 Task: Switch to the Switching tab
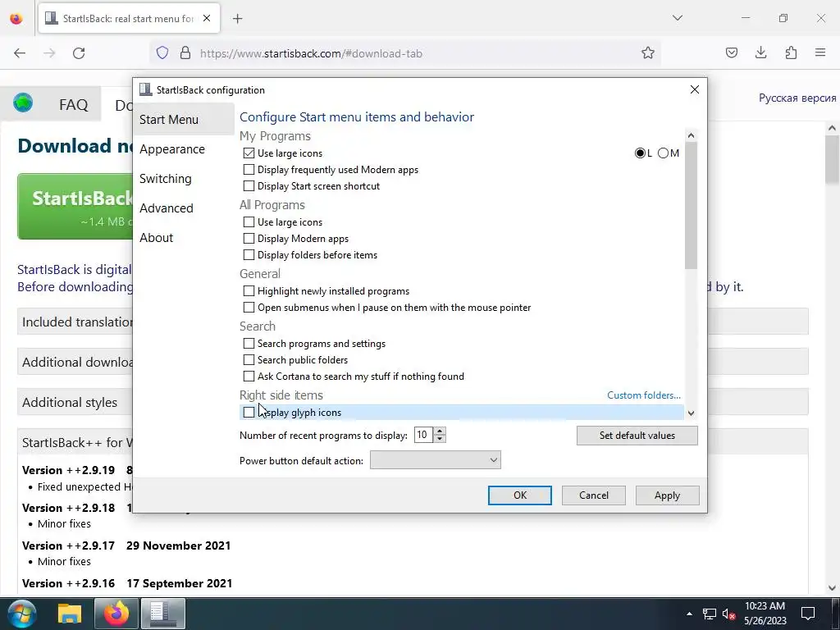166,178
